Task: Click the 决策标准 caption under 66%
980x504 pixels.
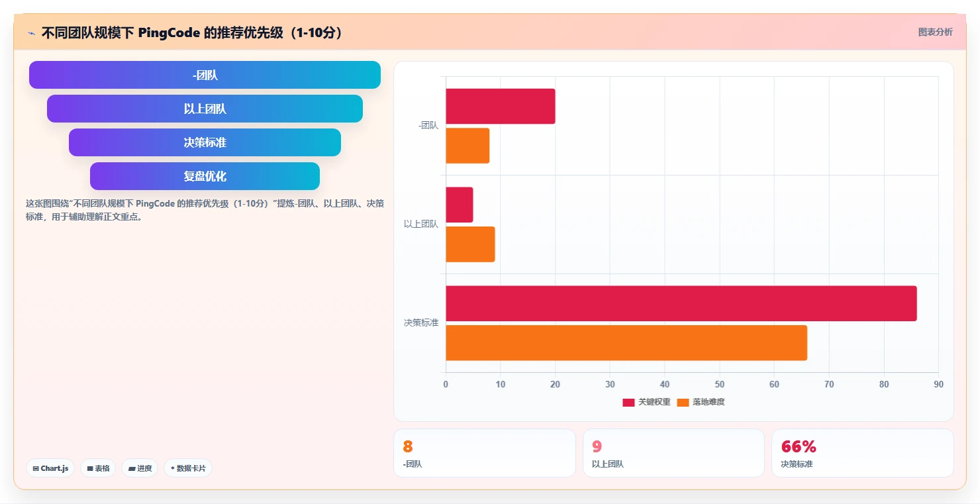Action: pyautogui.click(x=797, y=464)
